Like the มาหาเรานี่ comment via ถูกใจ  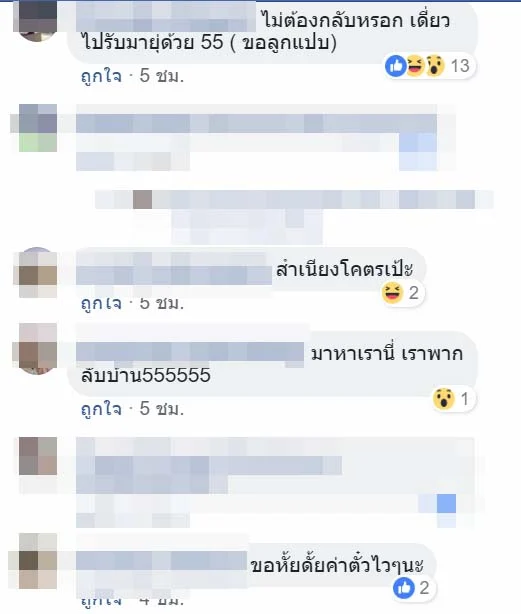click(x=101, y=409)
